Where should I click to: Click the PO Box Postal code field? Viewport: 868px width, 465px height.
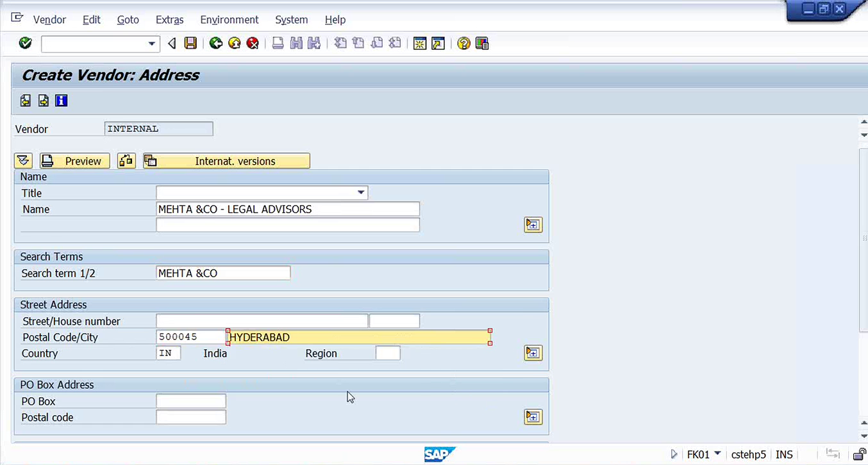pyautogui.click(x=191, y=417)
